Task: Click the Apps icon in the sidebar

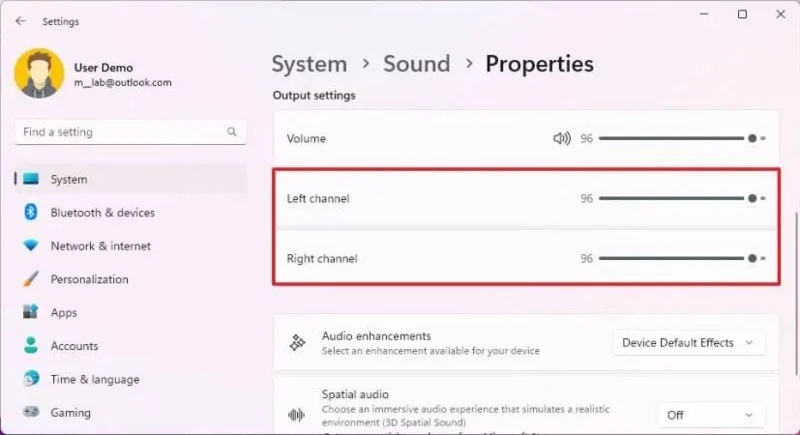Action: 31,312
